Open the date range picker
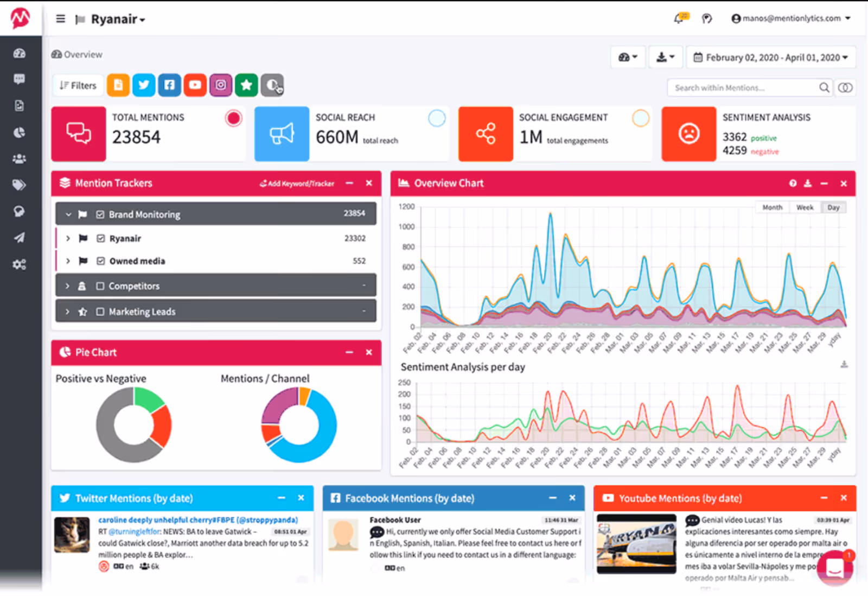Viewport: 868px width, 596px height. pos(771,57)
